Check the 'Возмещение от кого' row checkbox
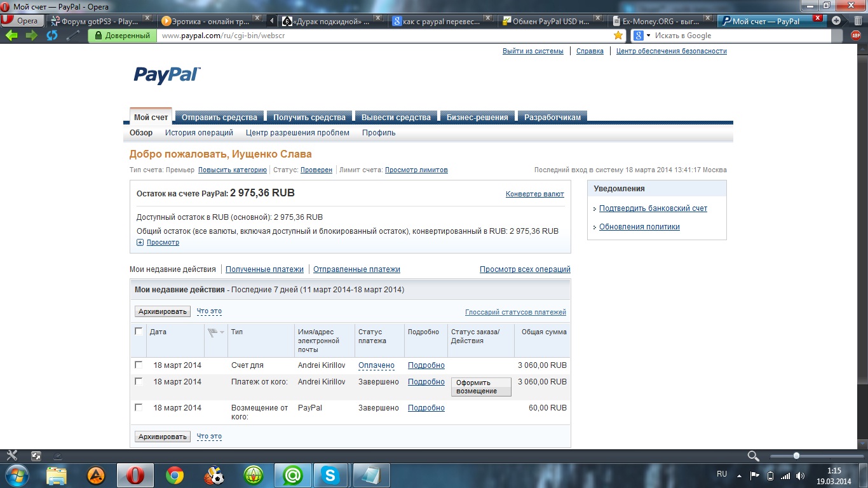 (x=139, y=407)
